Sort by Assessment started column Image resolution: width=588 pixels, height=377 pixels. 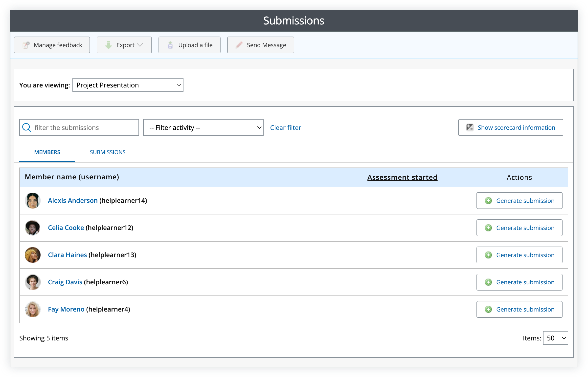pos(402,177)
